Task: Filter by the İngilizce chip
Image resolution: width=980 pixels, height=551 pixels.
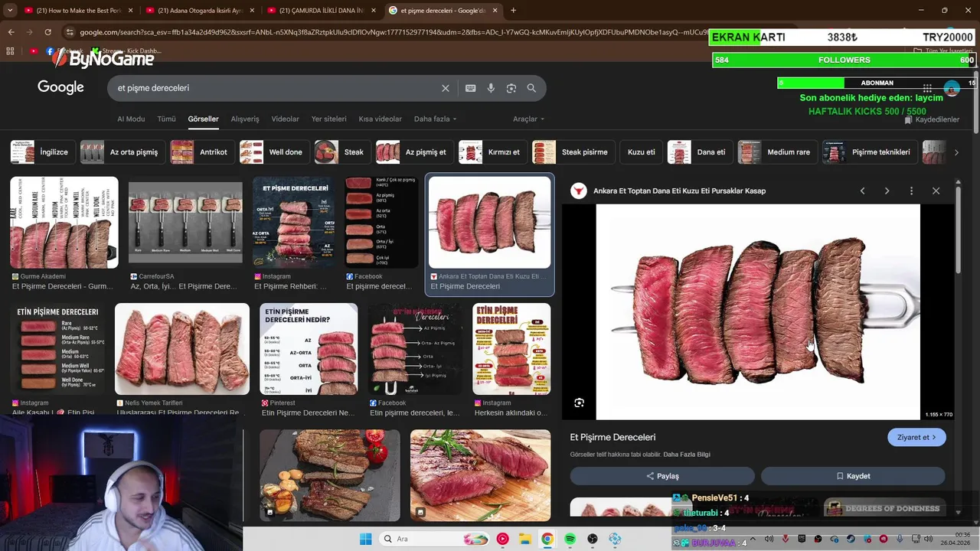Action: [x=44, y=152]
